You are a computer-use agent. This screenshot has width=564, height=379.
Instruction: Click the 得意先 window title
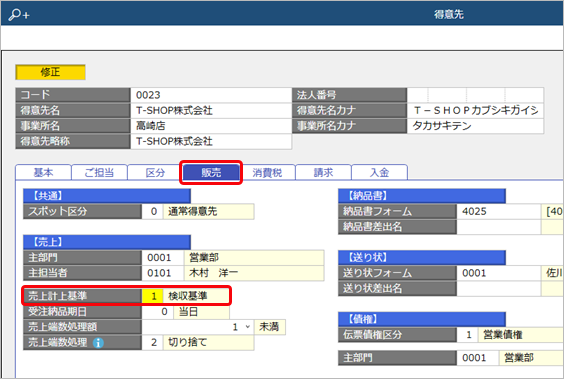point(449,14)
